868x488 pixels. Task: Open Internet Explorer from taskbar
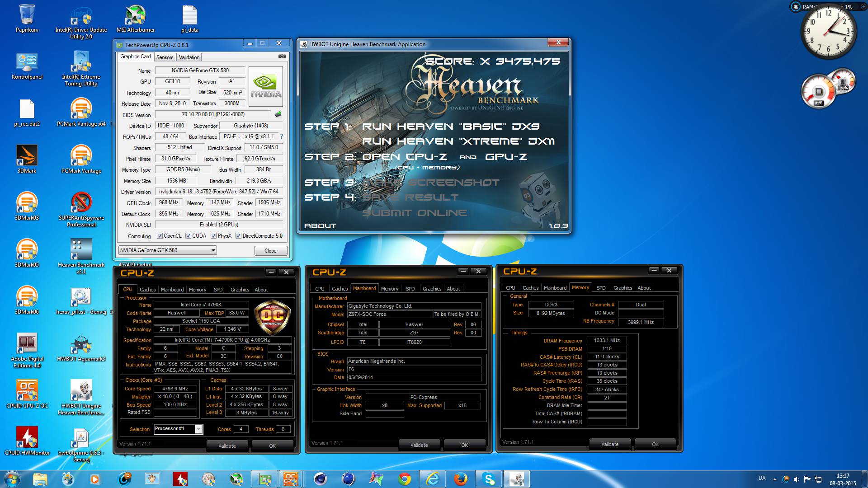pyautogui.click(x=433, y=479)
